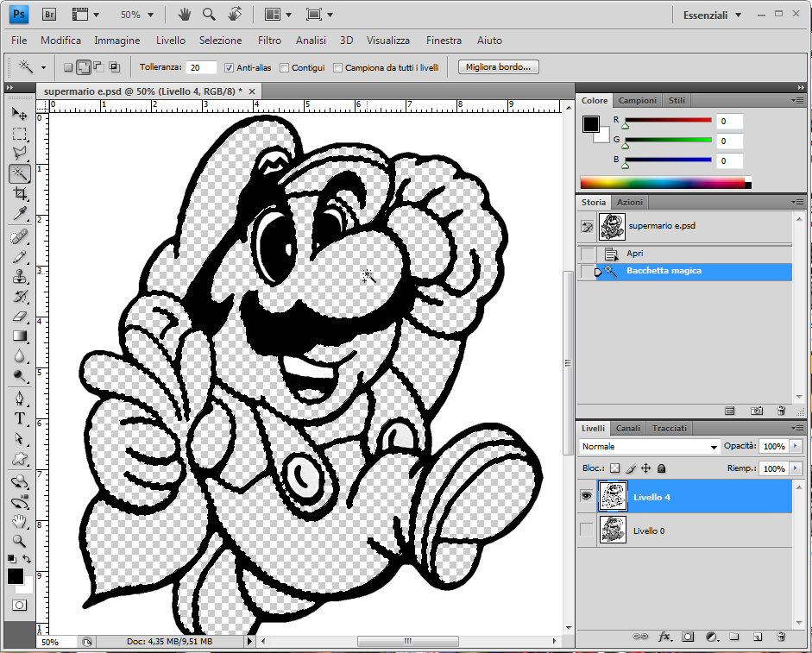Screen dimensions: 812x653
Task: Open the Filtro menu
Action: click(x=269, y=41)
